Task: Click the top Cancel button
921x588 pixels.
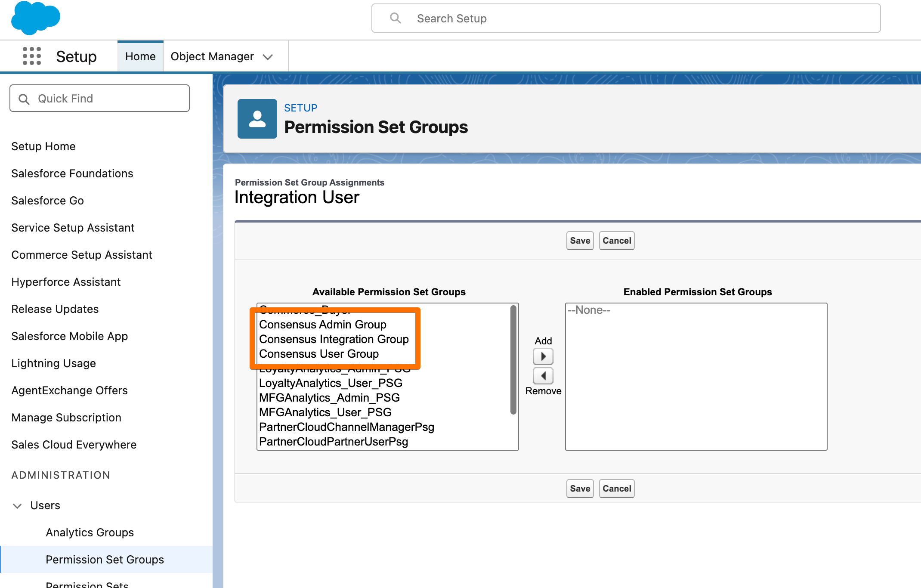Action: coord(617,241)
